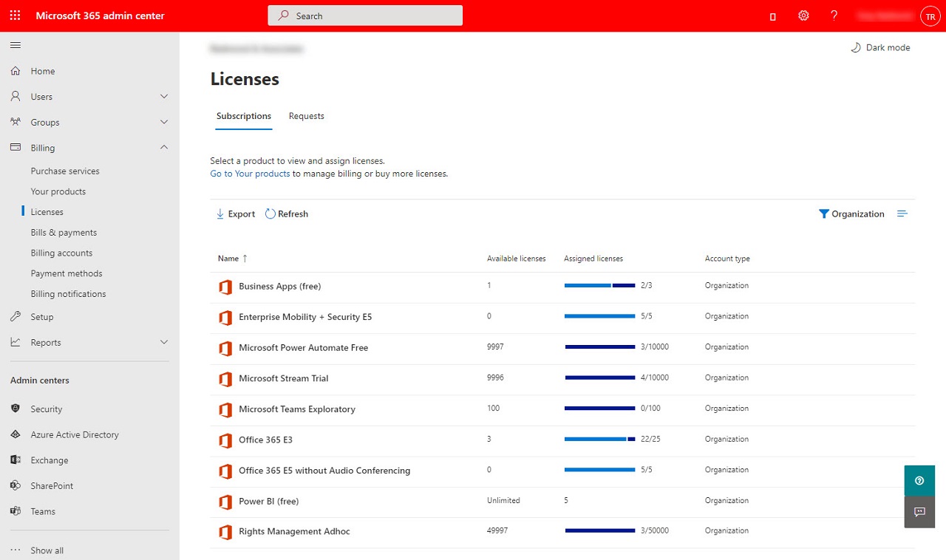Open the app launcher waffle icon
Image resolution: width=946 pixels, height=560 pixels.
(15, 16)
